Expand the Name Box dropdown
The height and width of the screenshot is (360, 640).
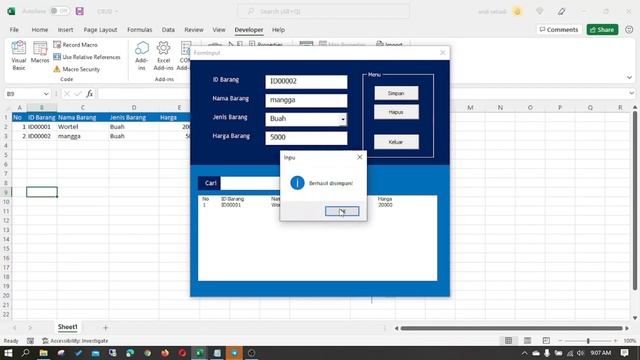(x=46, y=94)
